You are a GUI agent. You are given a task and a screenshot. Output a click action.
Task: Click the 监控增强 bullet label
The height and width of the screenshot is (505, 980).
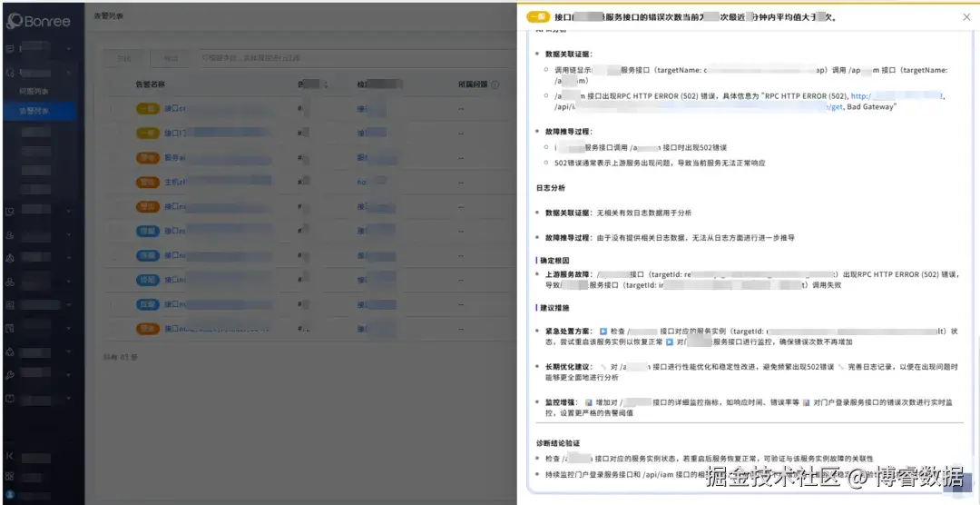(562, 402)
